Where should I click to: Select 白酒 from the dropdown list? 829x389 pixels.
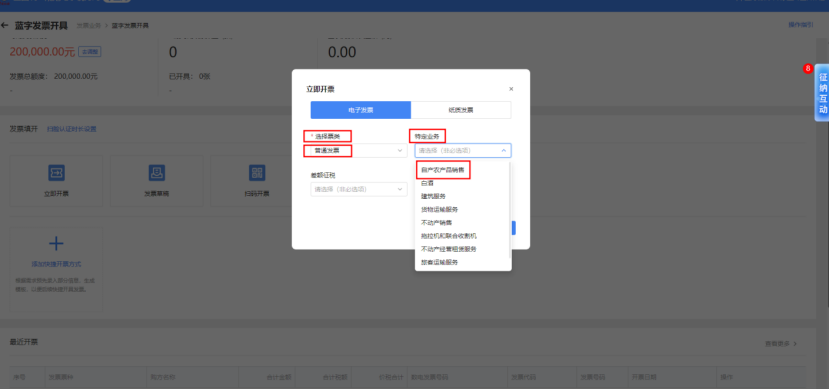coord(427,183)
